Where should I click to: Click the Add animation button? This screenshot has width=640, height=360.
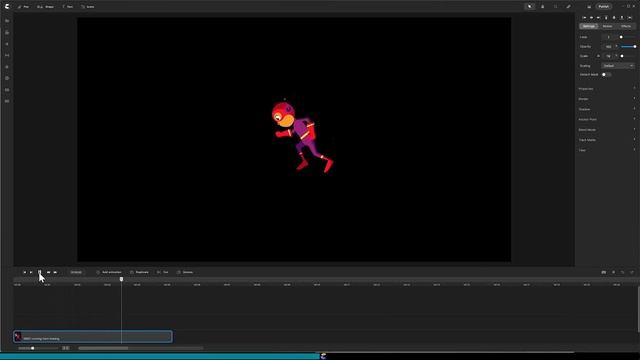[109, 272]
